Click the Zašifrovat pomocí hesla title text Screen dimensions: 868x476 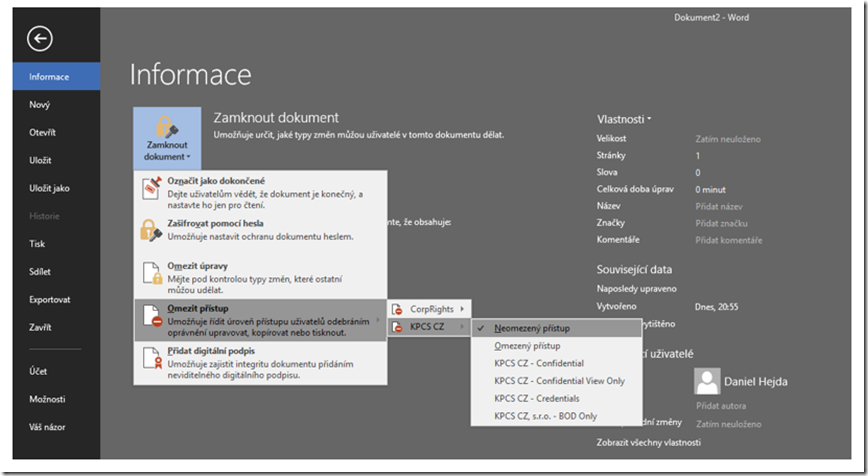(x=215, y=224)
